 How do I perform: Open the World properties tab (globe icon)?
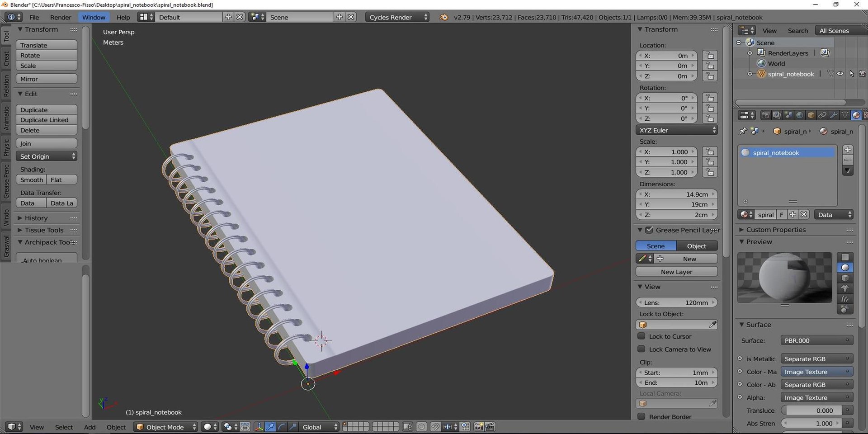(800, 115)
